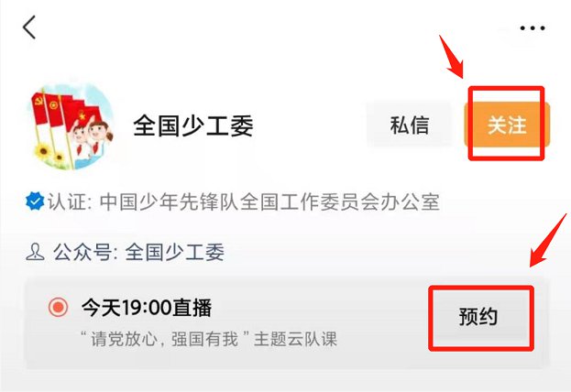Screen dimensions: 571x392
Task: Open the three-dot more options menu
Action: pyautogui.click(x=532, y=28)
